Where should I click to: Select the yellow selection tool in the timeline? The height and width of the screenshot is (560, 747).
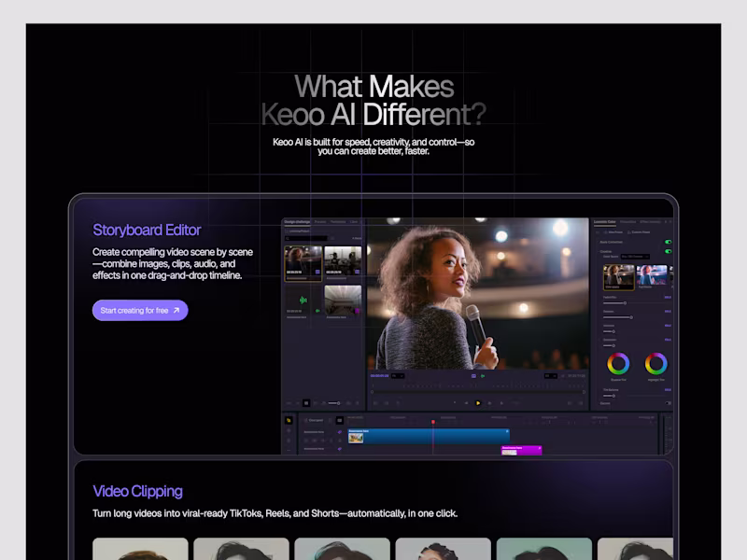(289, 421)
